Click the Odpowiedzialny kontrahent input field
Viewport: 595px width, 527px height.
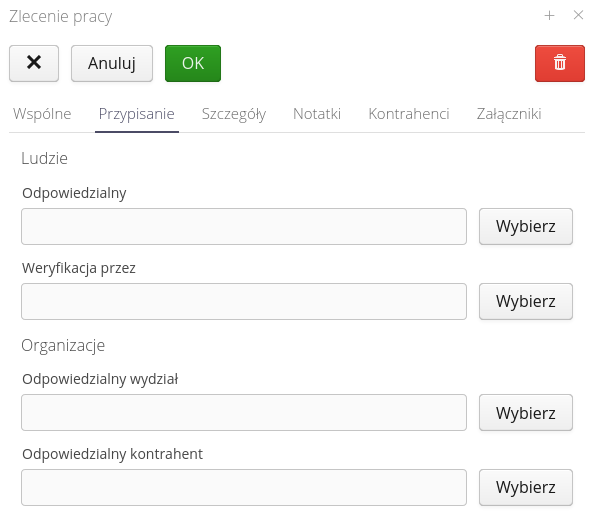[x=244, y=488]
